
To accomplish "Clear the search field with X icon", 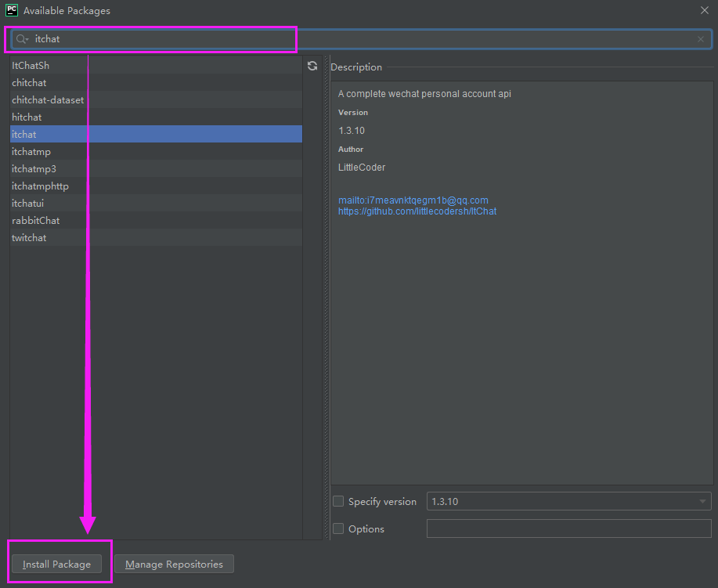I will tap(701, 39).
